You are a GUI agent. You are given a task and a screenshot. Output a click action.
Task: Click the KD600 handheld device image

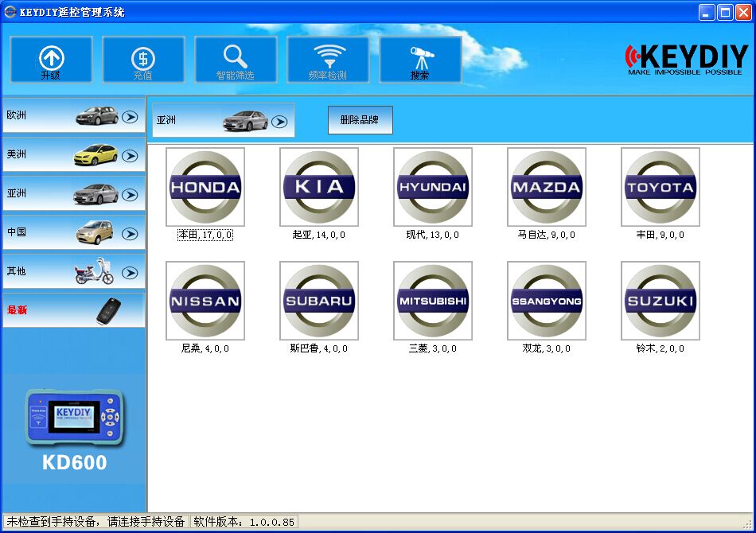[x=74, y=418]
